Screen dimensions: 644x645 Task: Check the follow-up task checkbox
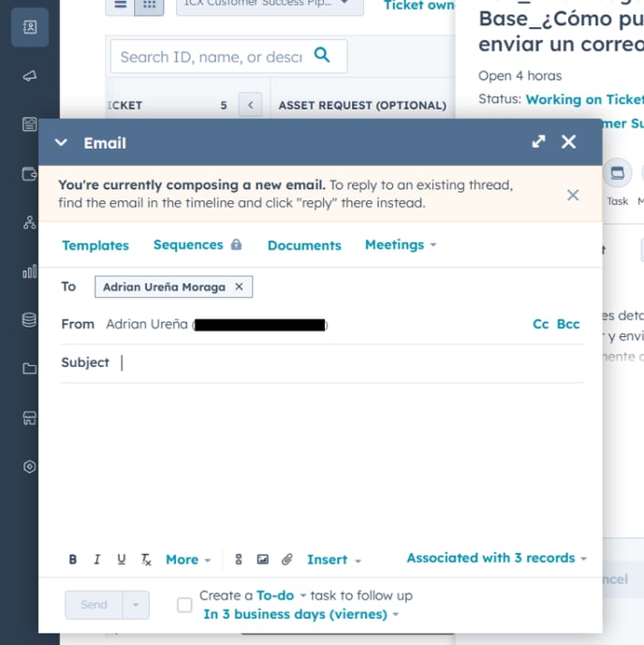point(184,605)
